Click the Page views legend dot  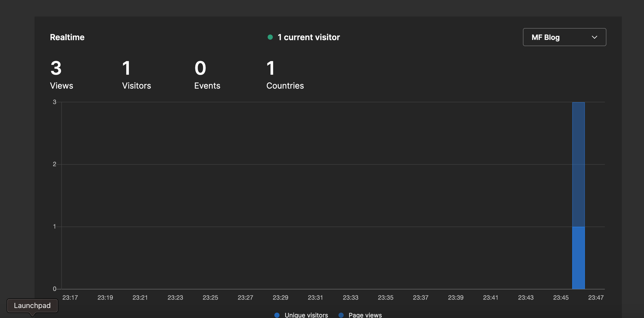pyautogui.click(x=341, y=315)
